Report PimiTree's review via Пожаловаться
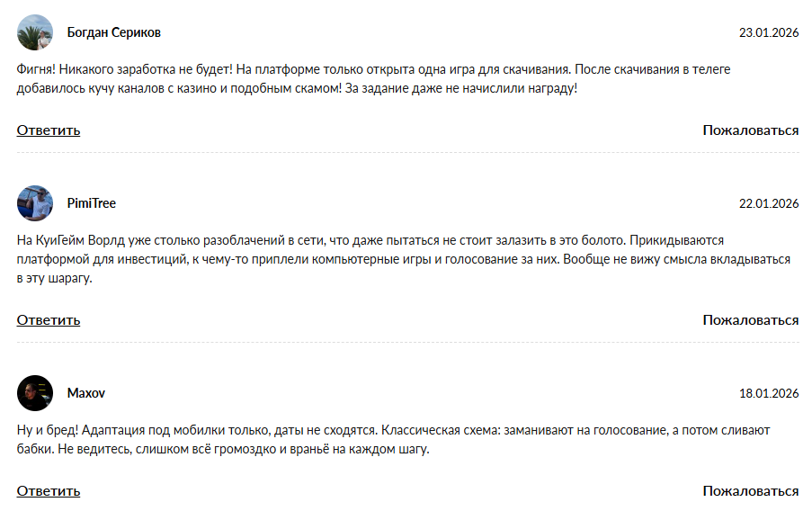Image resolution: width=812 pixels, height=511 pixels. pos(750,320)
